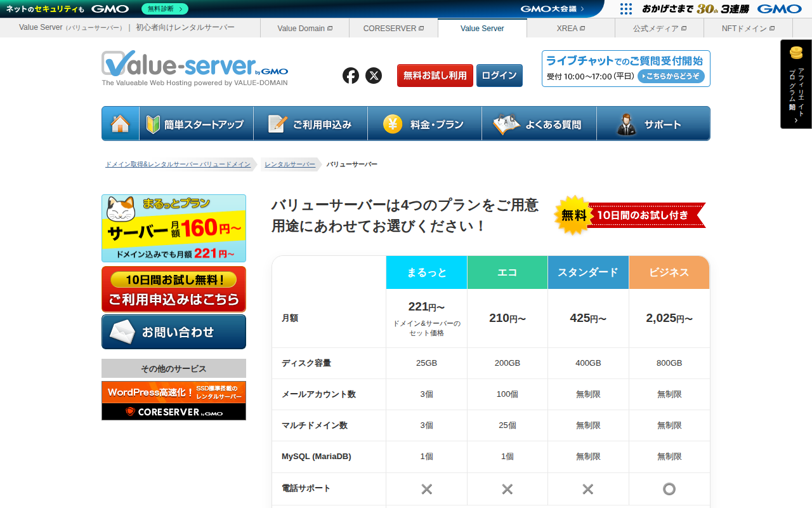
Task: Open まるっとプラン 160円 banner
Action: pos(174,229)
